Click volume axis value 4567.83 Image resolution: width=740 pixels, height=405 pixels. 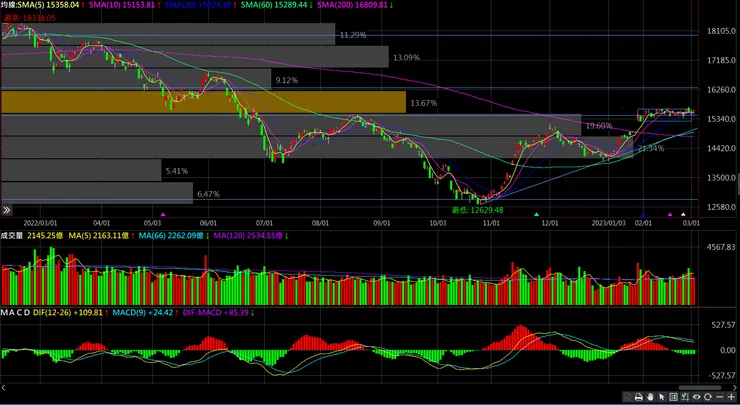click(721, 247)
